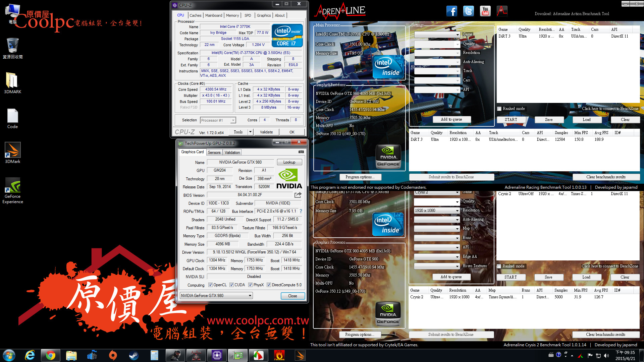Open the Computer icon on desktop
644x362 pixels.
(13, 13)
